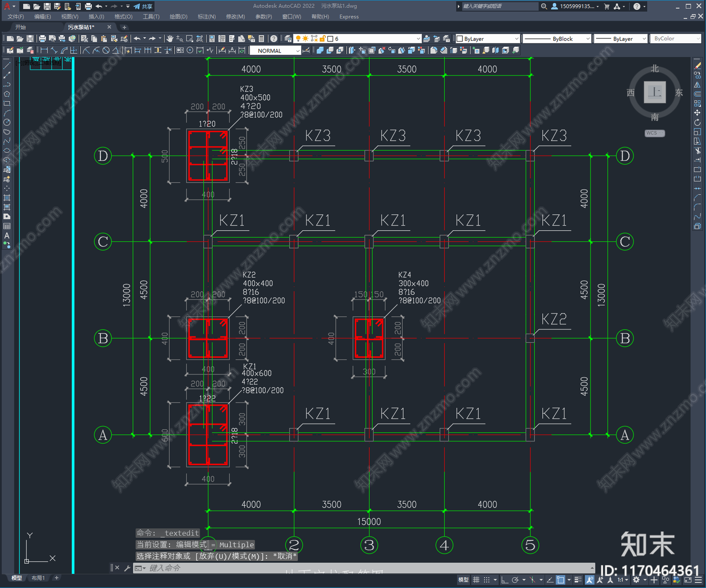The image size is (706, 588).
Task: Open the Help question-mark toolbar icon
Action: [x=274, y=39]
